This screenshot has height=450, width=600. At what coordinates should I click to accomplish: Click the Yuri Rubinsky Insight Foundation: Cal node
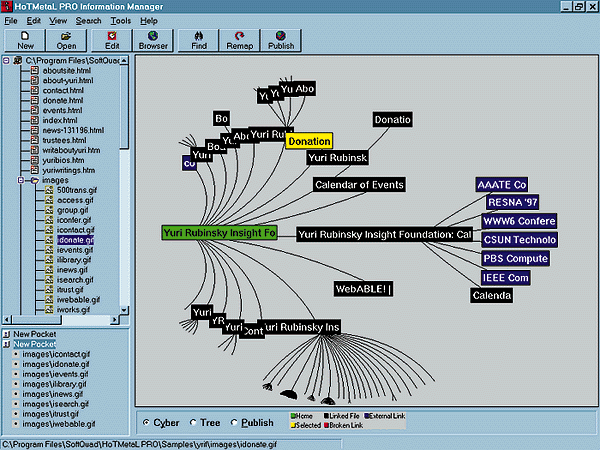point(385,234)
